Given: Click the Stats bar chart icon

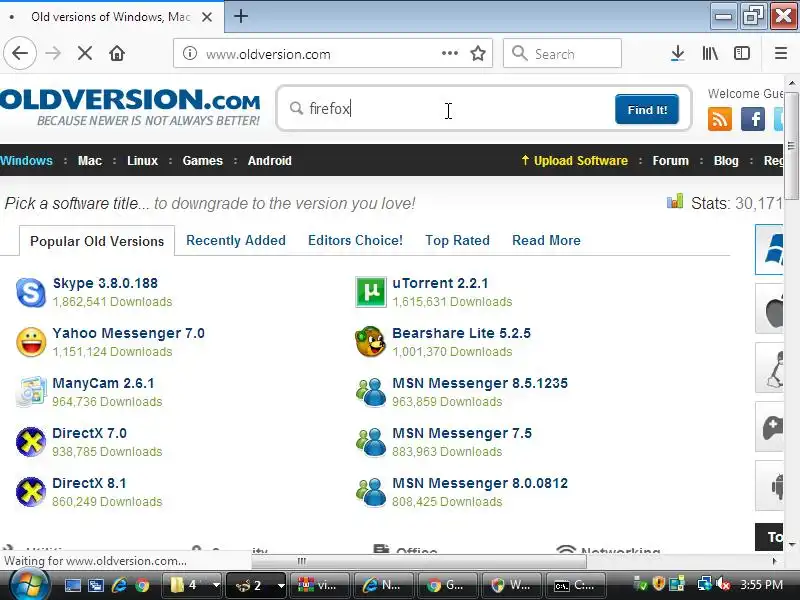Looking at the screenshot, I should point(675,201).
